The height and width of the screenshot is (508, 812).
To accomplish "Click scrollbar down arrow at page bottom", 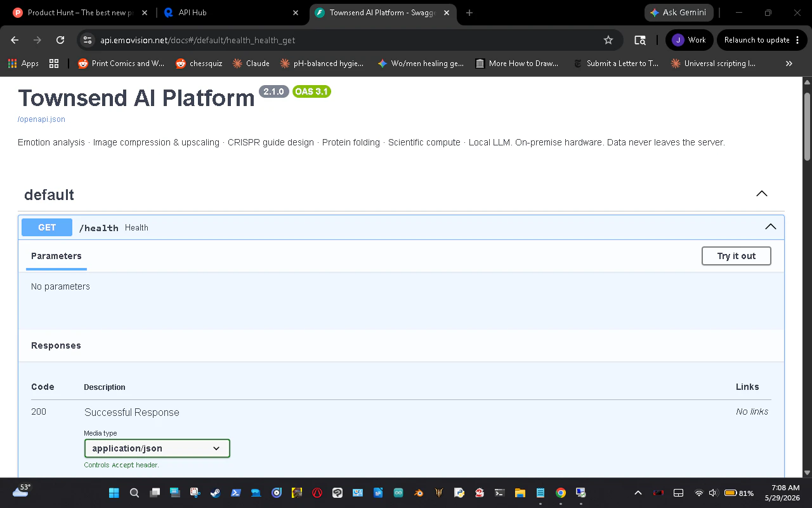I will click(807, 472).
